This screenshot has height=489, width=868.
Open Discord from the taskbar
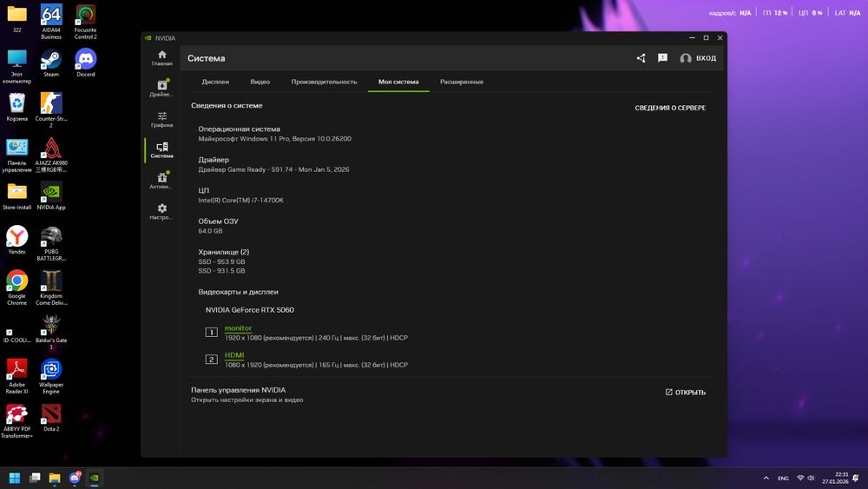click(75, 478)
